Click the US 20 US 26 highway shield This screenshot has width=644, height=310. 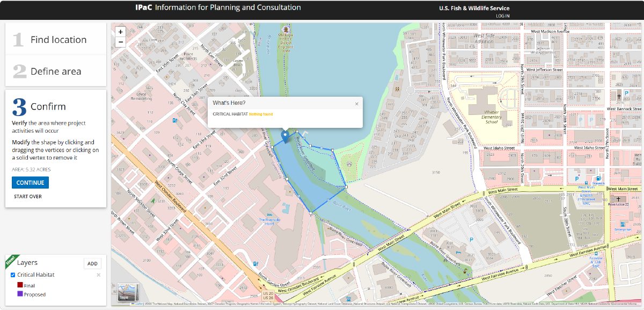pos(268,295)
